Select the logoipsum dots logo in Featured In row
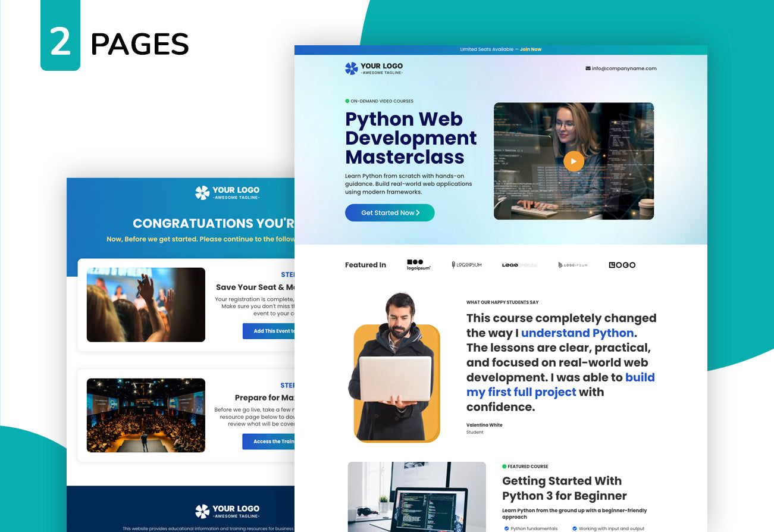This screenshot has width=774, height=532. pos(418,264)
